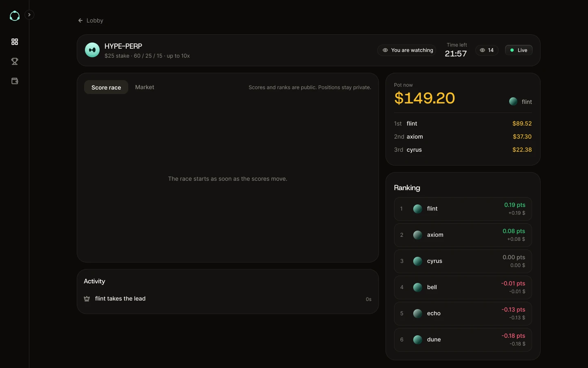The image size is (588, 368).
Task: Click the crown icon in Activity
Action: click(x=87, y=299)
